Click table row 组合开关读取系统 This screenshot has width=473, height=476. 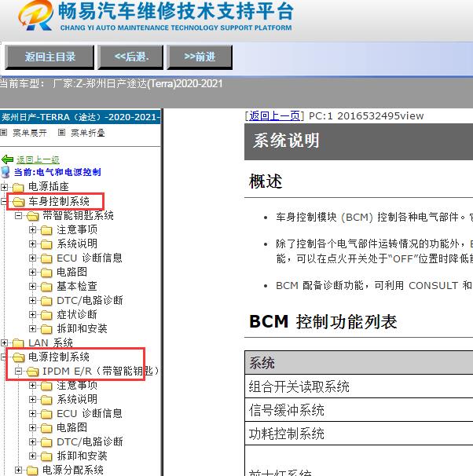(359, 386)
